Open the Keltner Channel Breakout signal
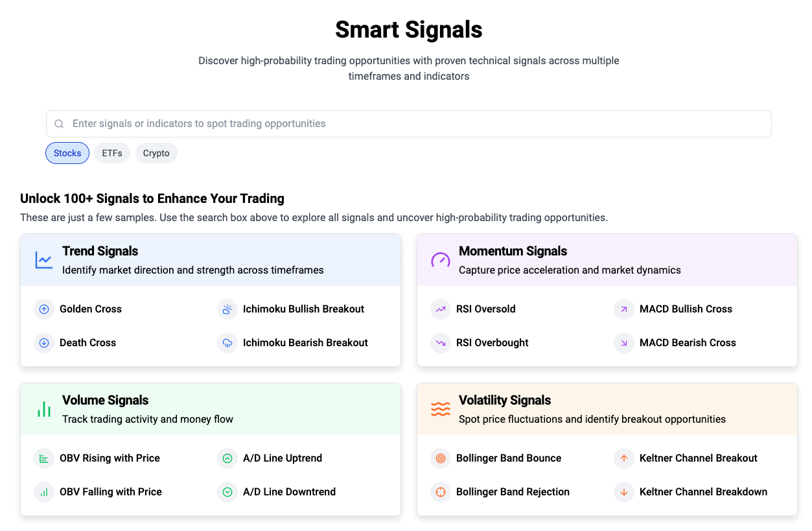Image resolution: width=812 pixels, height=531 pixels. 698,458
